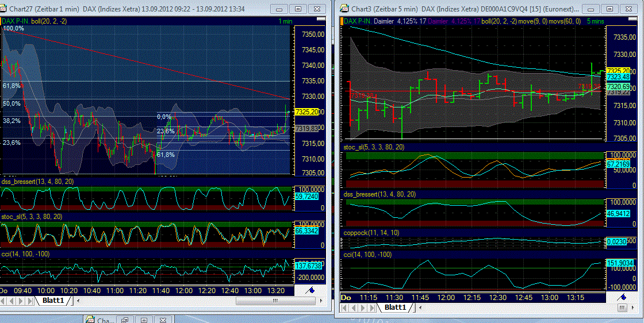This screenshot has height=323, width=644.
Task: Click the Chart27 horizontal scrollbar thumb
Action: point(275,301)
